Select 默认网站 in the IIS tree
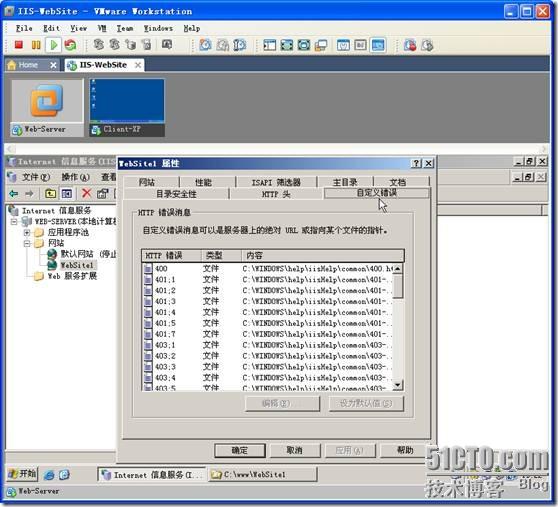 tap(77, 254)
